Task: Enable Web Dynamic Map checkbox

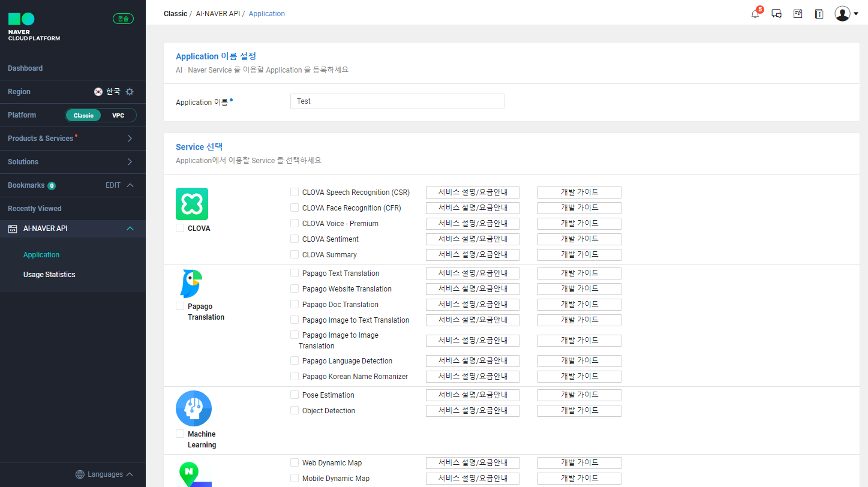Action: point(295,462)
